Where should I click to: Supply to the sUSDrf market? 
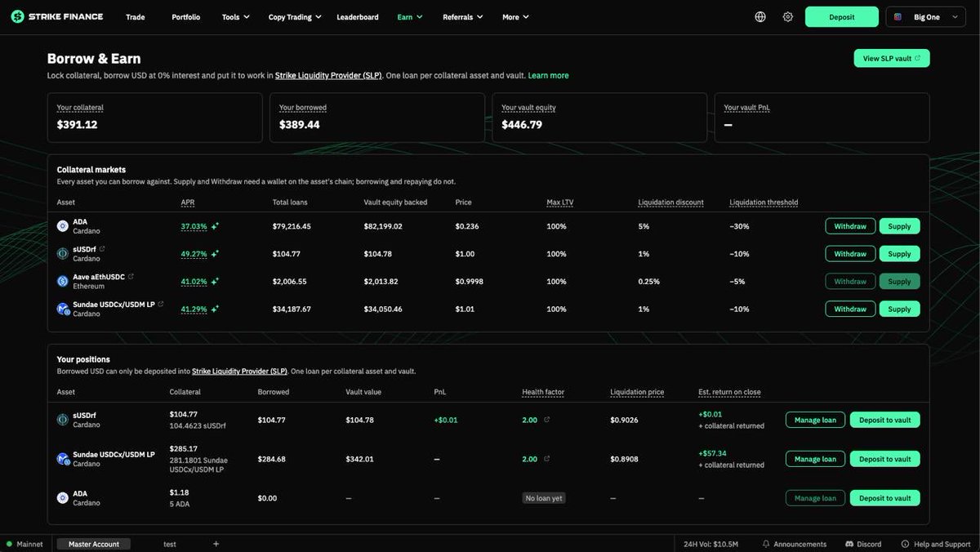pyautogui.click(x=899, y=254)
